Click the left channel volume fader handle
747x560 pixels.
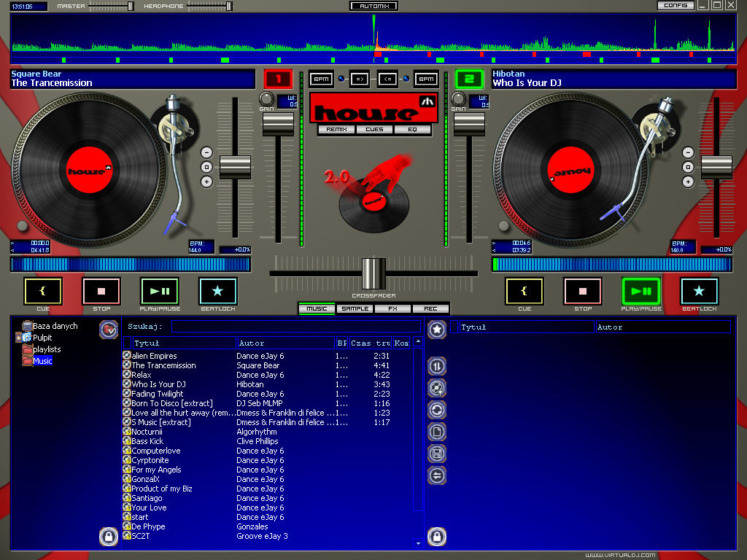278,124
